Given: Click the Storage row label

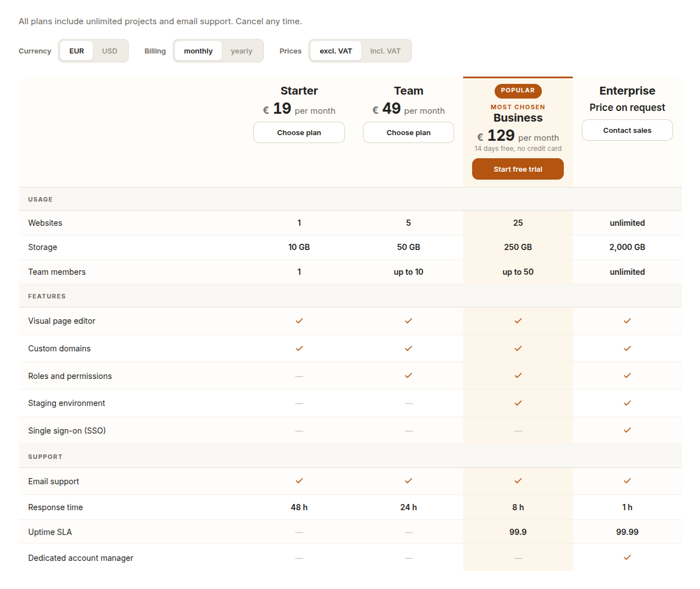Looking at the screenshot, I should click(x=43, y=247).
